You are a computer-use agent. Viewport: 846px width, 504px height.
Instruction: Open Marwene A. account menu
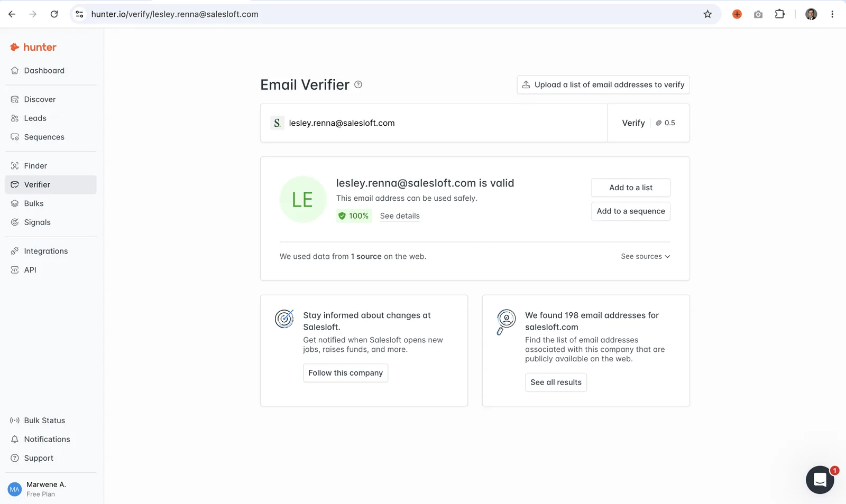[51, 489]
